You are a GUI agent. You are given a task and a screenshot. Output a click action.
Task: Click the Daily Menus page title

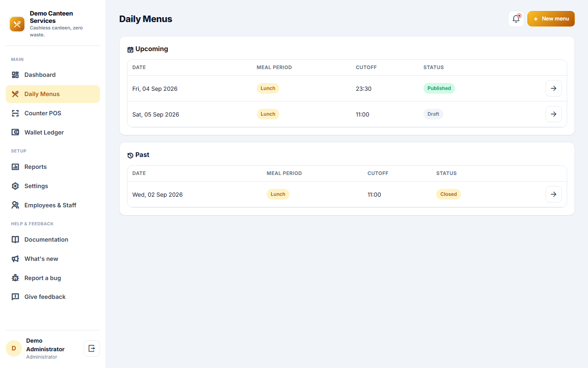pos(146,19)
